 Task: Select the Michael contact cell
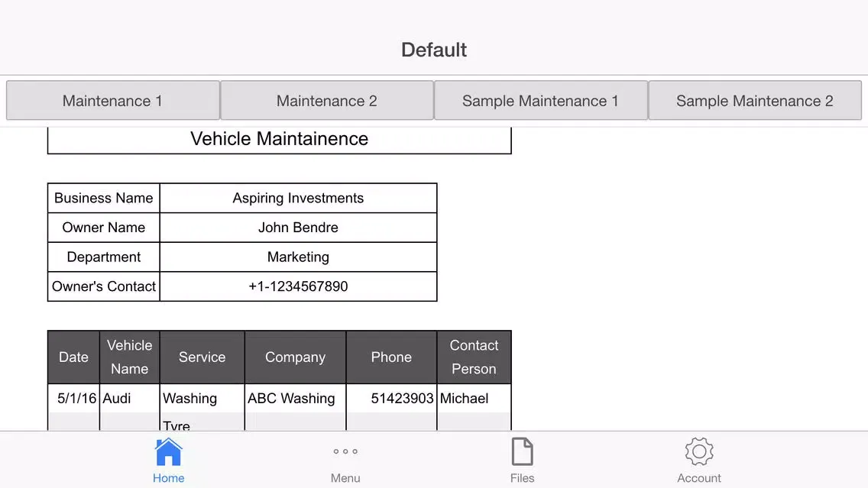click(474, 399)
